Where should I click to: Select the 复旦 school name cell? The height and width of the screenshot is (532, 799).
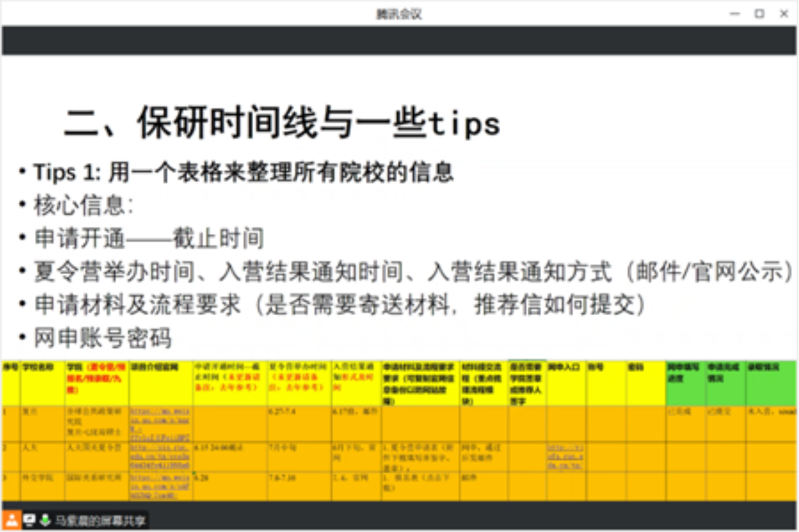43,423
